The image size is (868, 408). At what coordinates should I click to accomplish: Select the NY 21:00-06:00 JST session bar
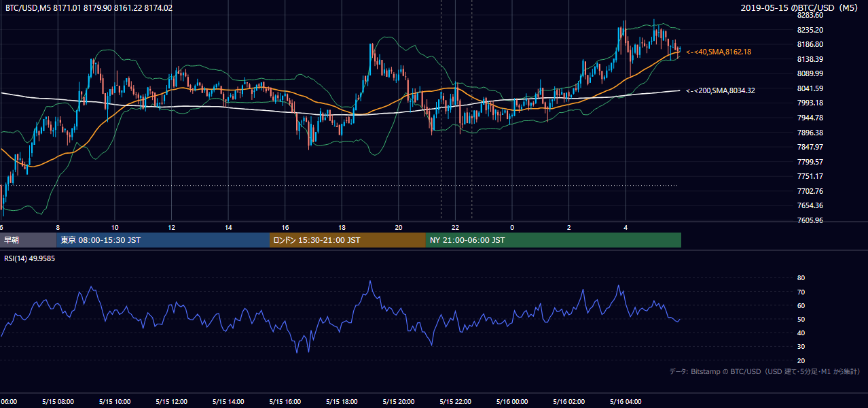pyautogui.click(x=554, y=240)
